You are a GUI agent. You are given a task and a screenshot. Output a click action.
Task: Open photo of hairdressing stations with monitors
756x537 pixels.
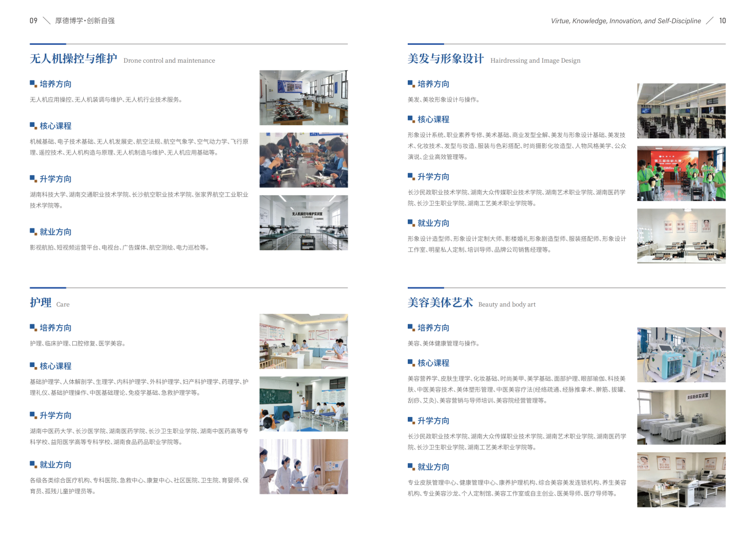(x=681, y=111)
